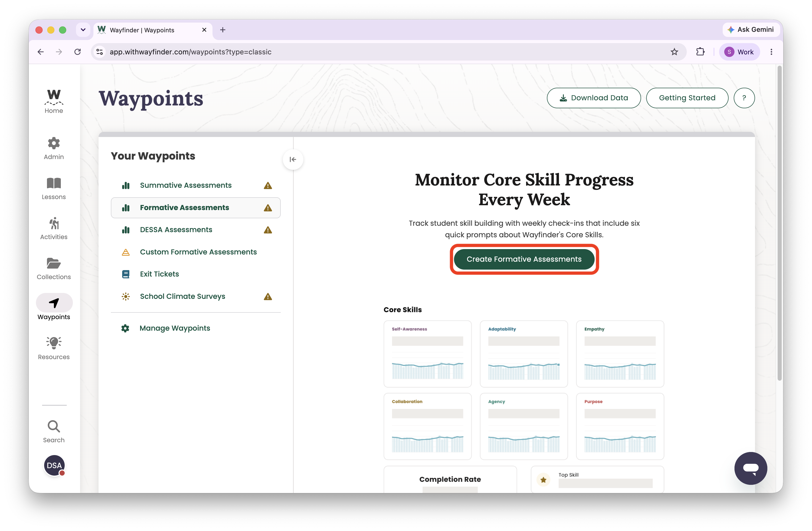
Task: Click DESSA Assessments warning triangle
Action: [268, 230]
